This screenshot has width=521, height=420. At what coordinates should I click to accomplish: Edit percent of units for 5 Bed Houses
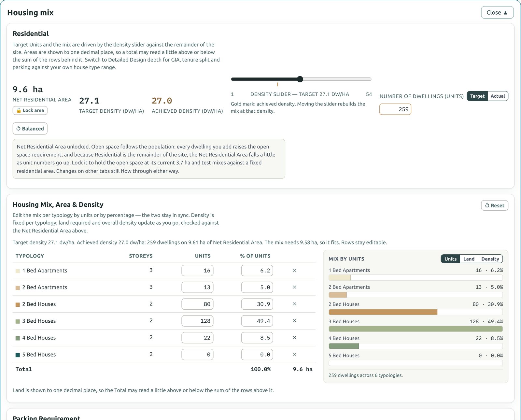tap(257, 355)
